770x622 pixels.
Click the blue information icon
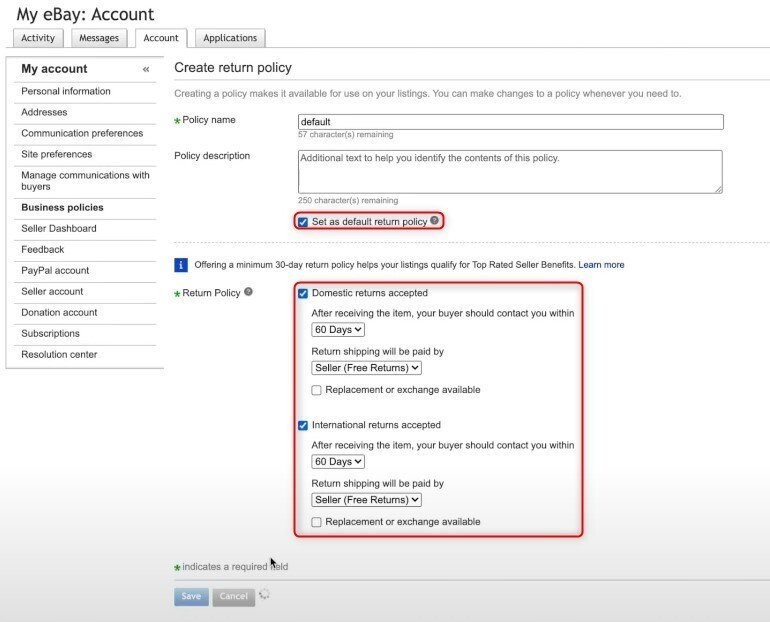tap(181, 265)
